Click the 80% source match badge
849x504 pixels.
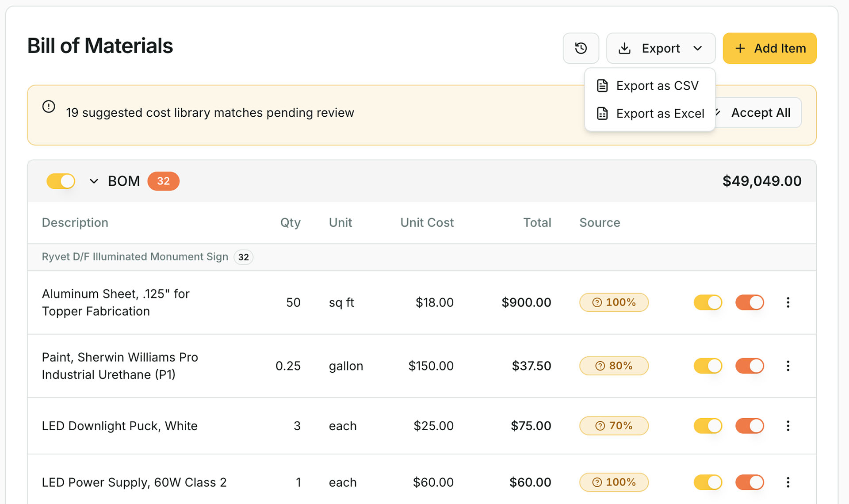pos(614,366)
